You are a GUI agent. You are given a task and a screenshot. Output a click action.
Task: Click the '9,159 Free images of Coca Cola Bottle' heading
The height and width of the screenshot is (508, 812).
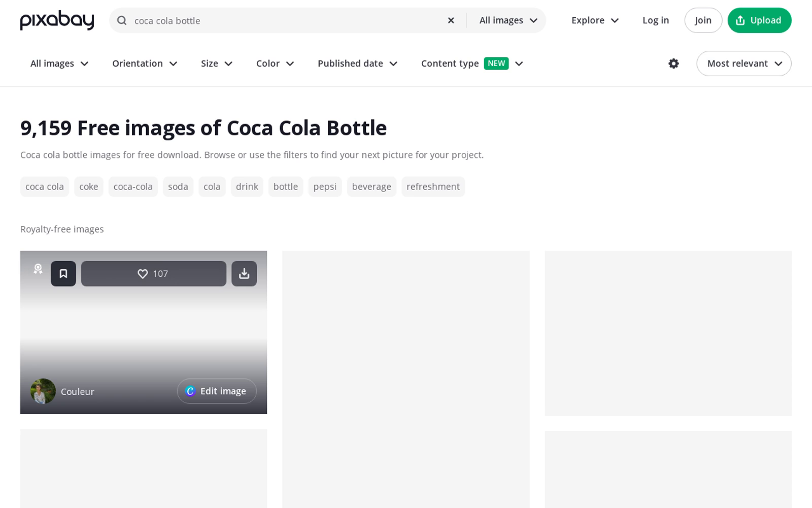[x=204, y=128]
